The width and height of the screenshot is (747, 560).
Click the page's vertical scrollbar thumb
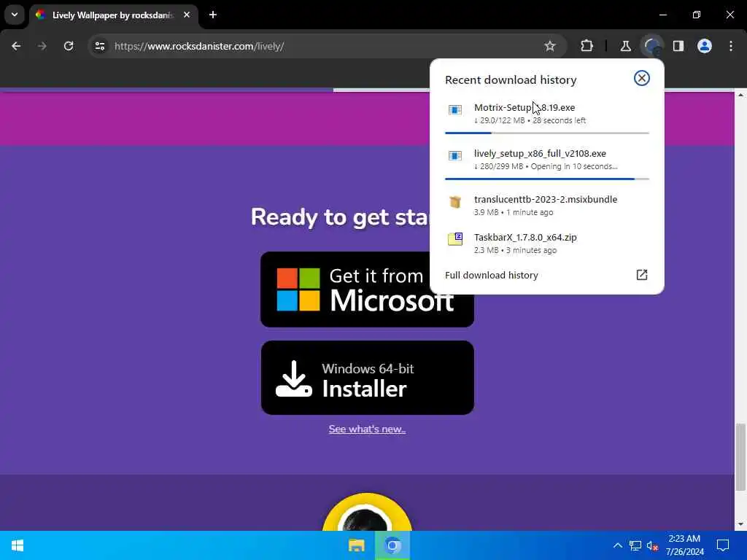coord(740,456)
